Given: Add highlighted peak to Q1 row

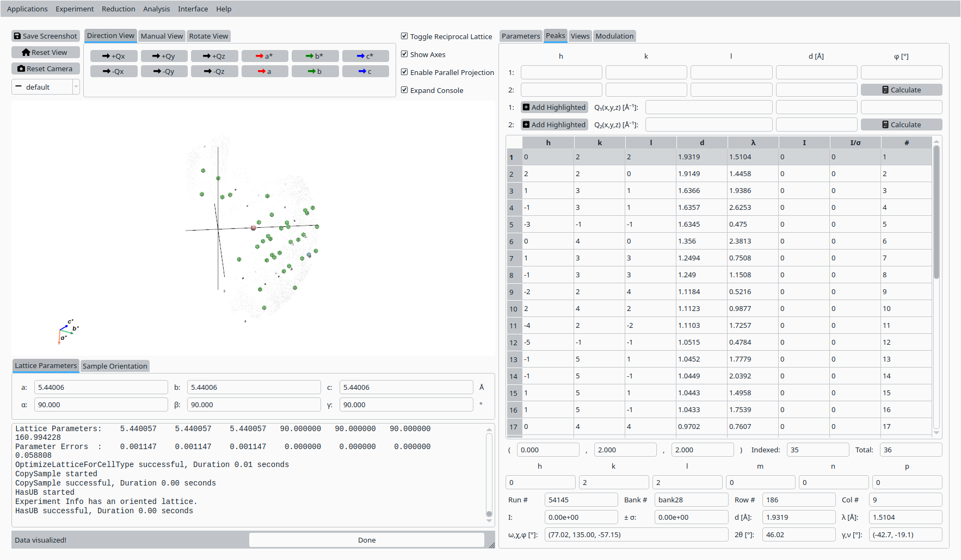Looking at the screenshot, I should (x=555, y=107).
